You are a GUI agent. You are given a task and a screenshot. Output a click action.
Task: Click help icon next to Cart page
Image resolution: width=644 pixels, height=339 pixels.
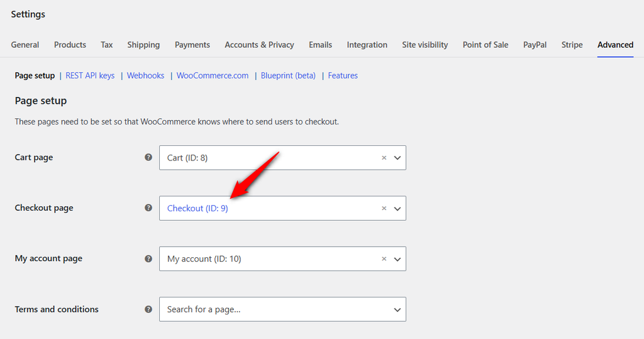click(148, 157)
